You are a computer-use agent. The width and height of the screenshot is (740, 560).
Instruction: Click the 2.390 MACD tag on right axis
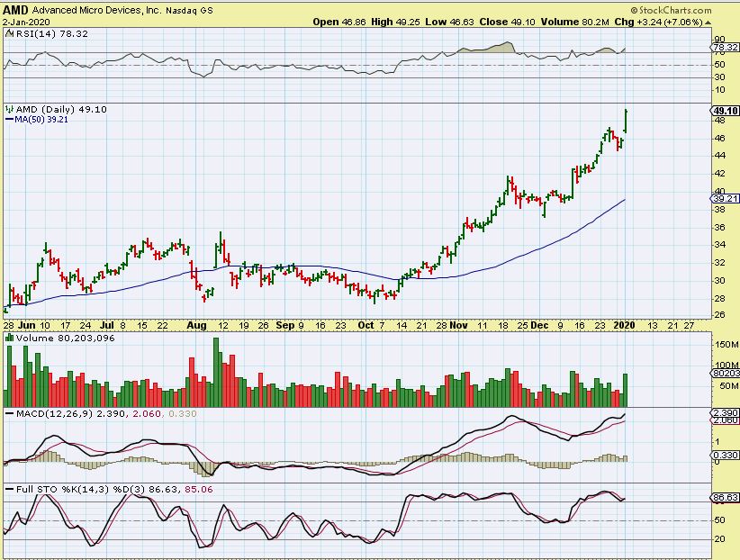click(725, 412)
